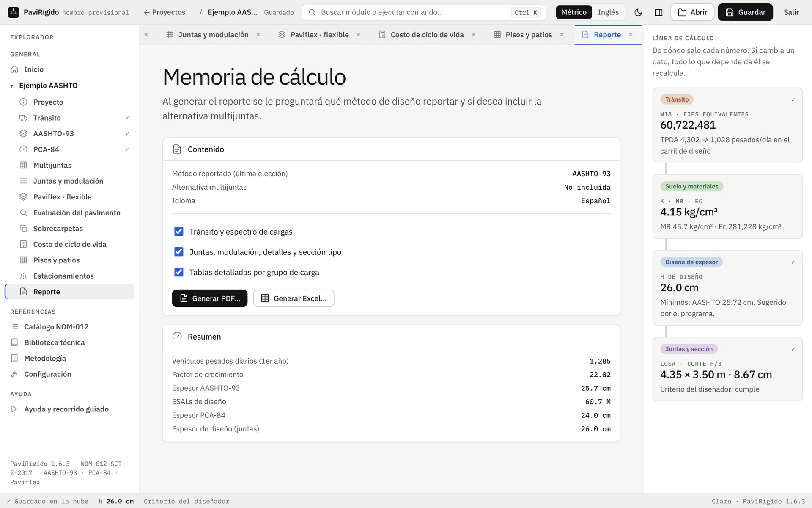Open Biblioteca técnica book icon

click(14, 342)
